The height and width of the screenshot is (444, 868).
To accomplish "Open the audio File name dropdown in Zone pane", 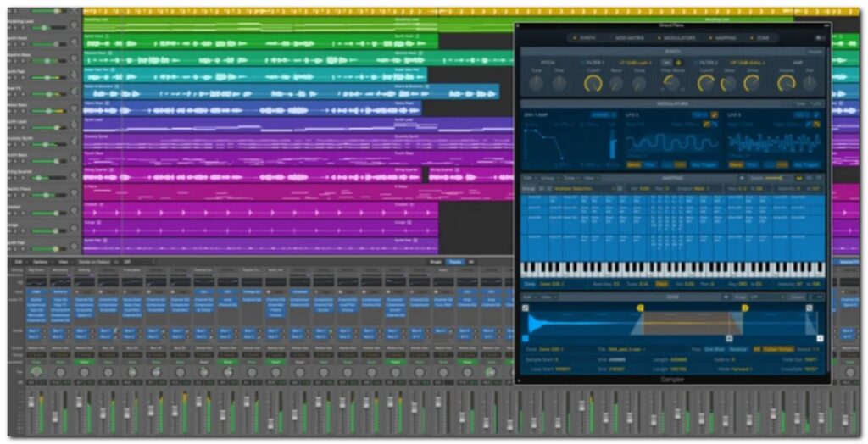I will [x=628, y=350].
